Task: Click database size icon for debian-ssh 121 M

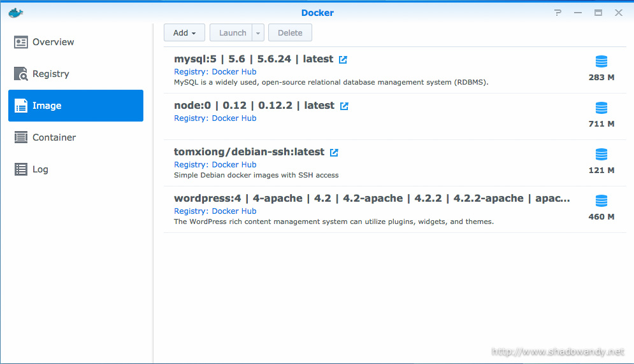Action: (x=602, y=155)
